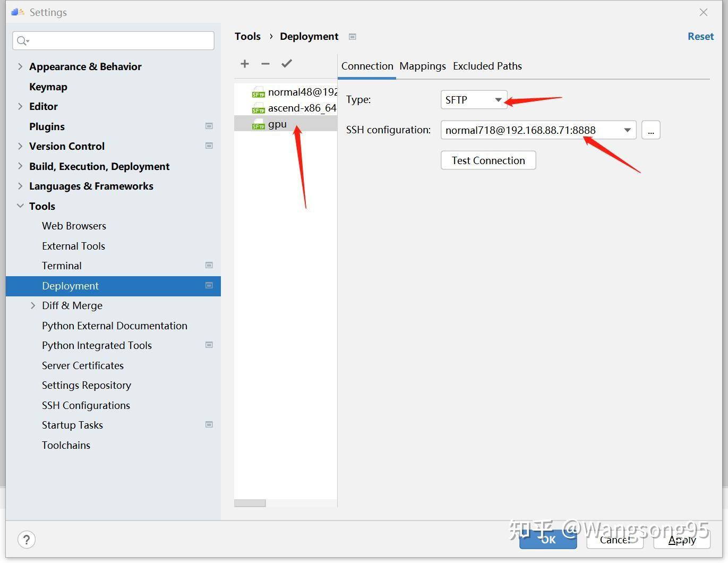Click the add server plus icon

click(245, 64)
